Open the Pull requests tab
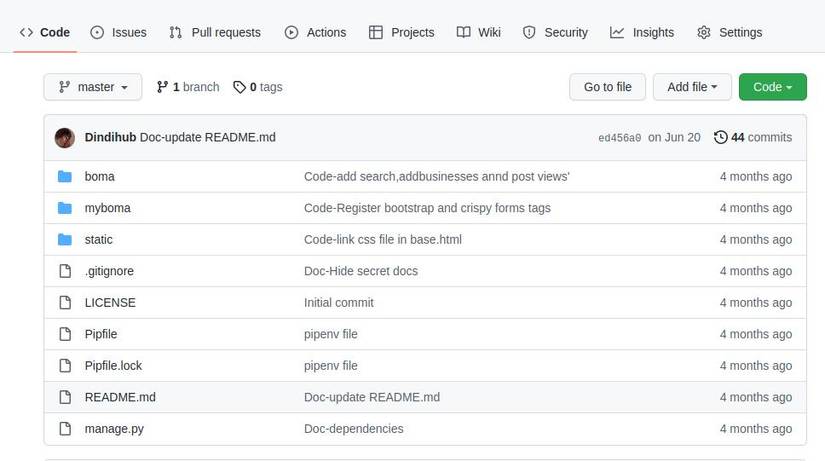825x461 pixels. tap(214, 32)
